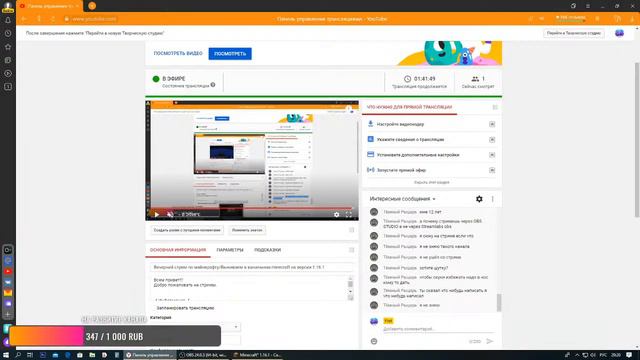The image size is (640, 360).
Task: Click 'Посмотреть видео' link
Action: point(178,53)
